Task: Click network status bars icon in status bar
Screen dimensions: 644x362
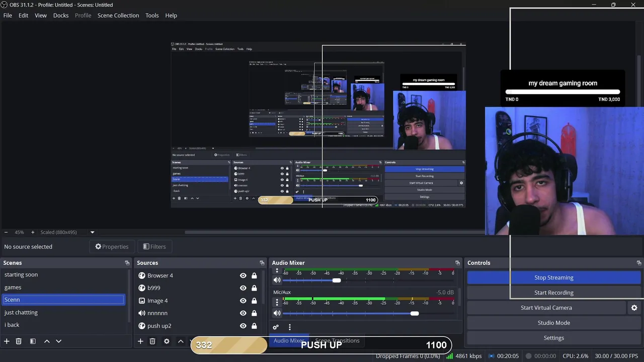Action: click(x=449, y=356)
